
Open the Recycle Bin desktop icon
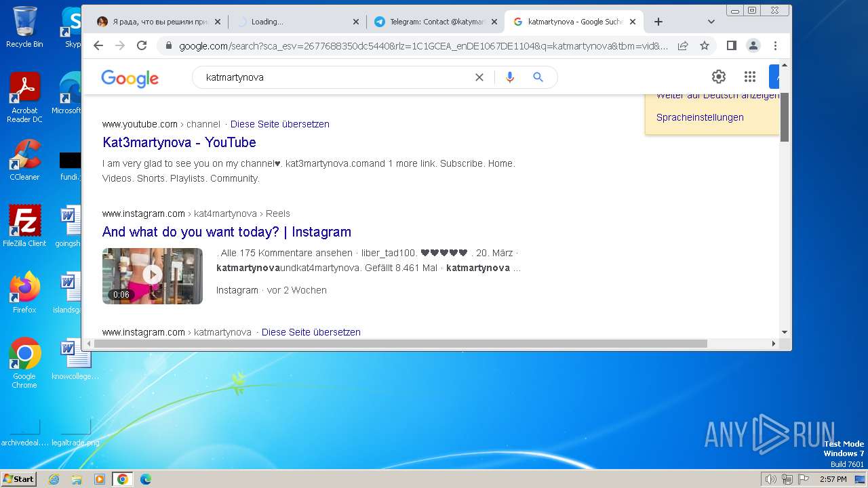click(x=24, y=28)
